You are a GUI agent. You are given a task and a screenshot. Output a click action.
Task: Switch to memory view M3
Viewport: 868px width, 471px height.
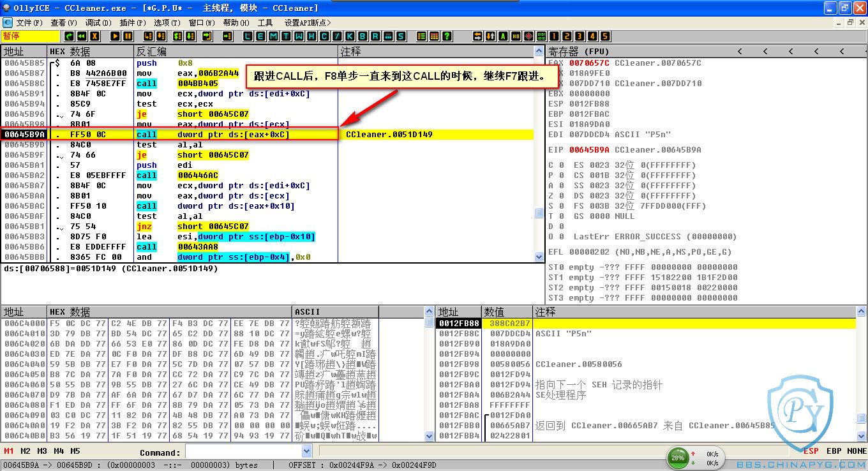(42, 451)
